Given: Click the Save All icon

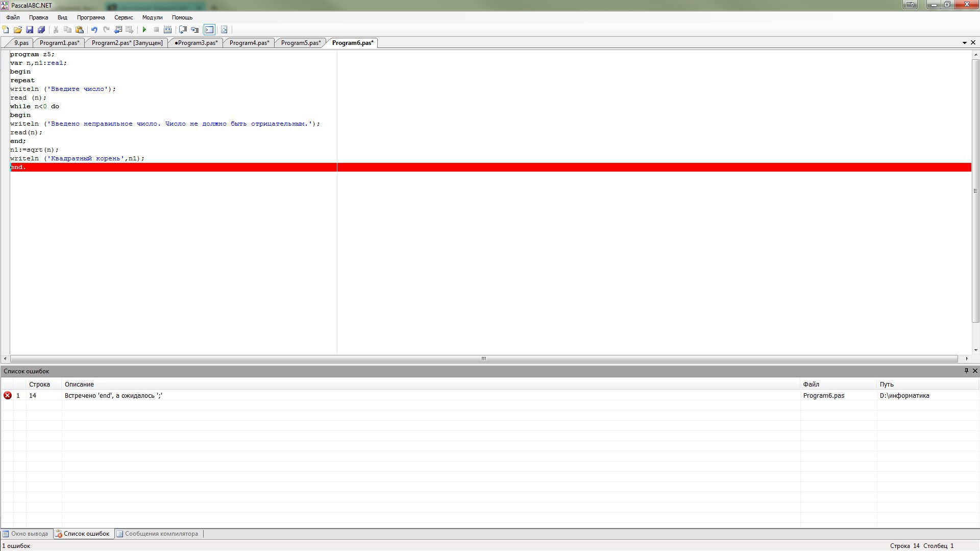Looking at the screenshot, I should (41, 30).
